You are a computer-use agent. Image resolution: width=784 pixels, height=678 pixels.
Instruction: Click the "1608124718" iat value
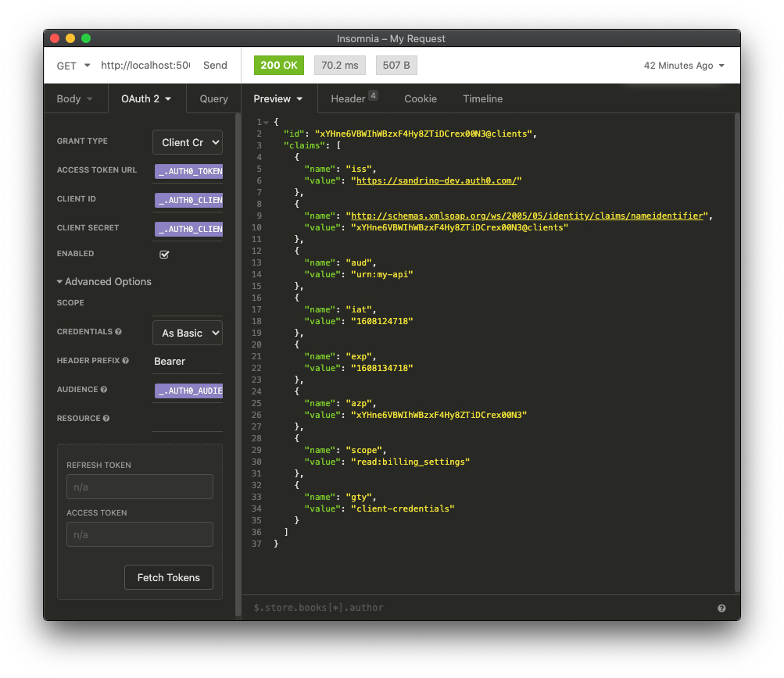382,321
